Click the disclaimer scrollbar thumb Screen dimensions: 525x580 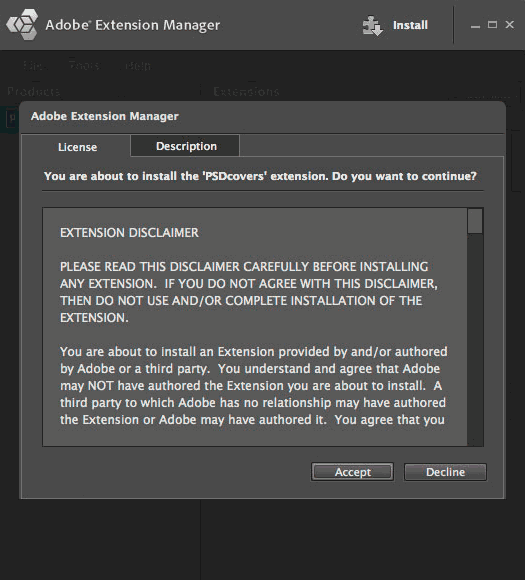[475, 221]
